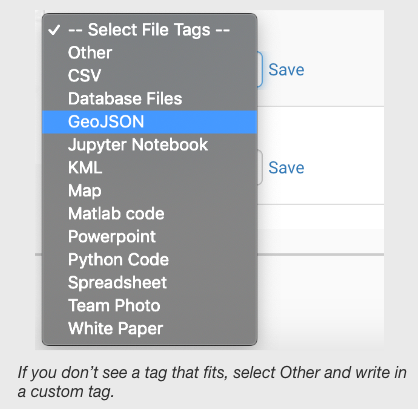Choose Matlab code as file tag
418x410 pixels.
click(x=149, y=214)
